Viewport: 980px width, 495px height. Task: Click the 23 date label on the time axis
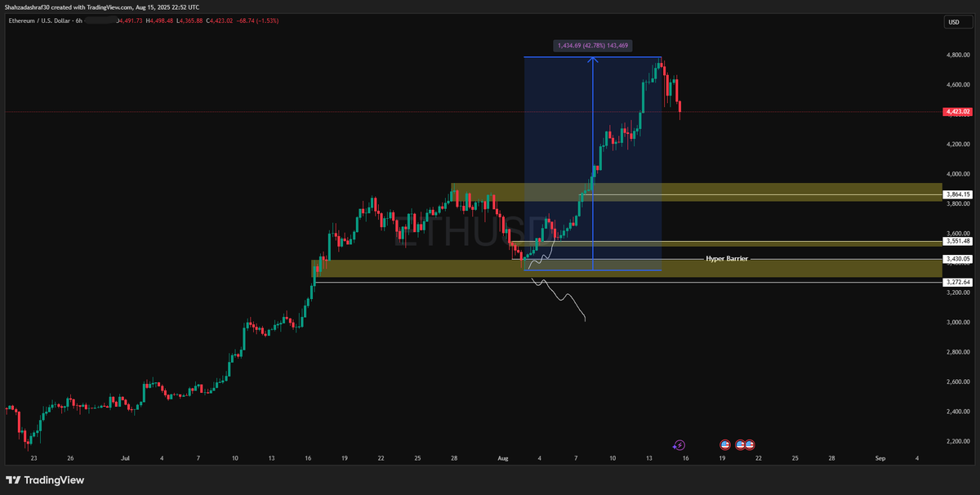33,459
